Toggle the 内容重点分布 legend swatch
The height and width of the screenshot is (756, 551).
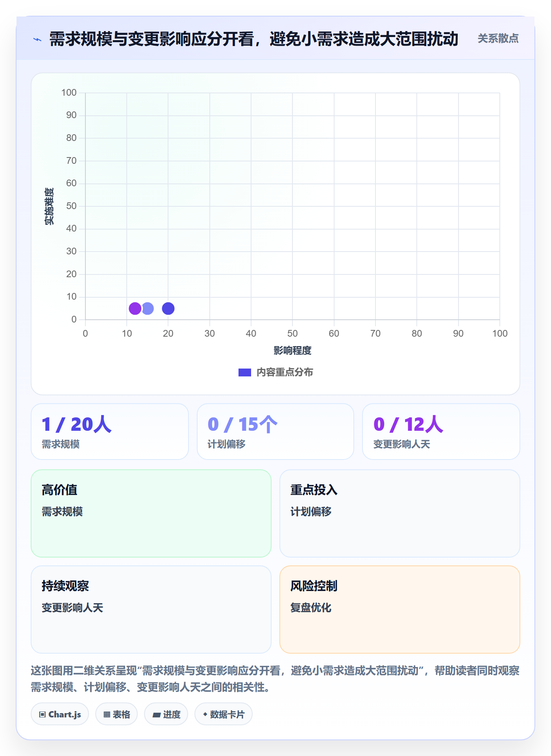coord(244,372)
